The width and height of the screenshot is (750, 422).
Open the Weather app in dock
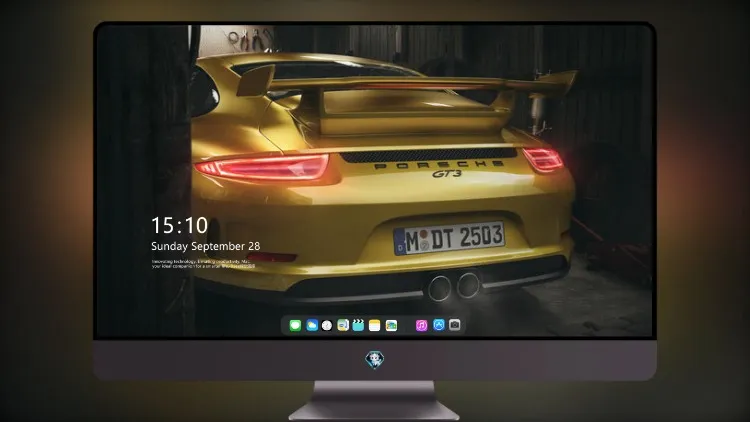coord(312,326)
